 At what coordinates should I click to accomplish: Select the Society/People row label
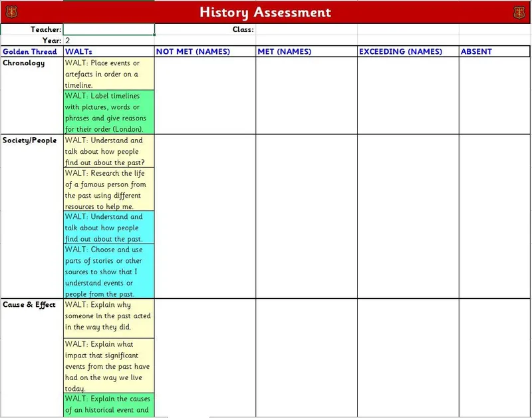pyautogui.click(x=31, y=140)
